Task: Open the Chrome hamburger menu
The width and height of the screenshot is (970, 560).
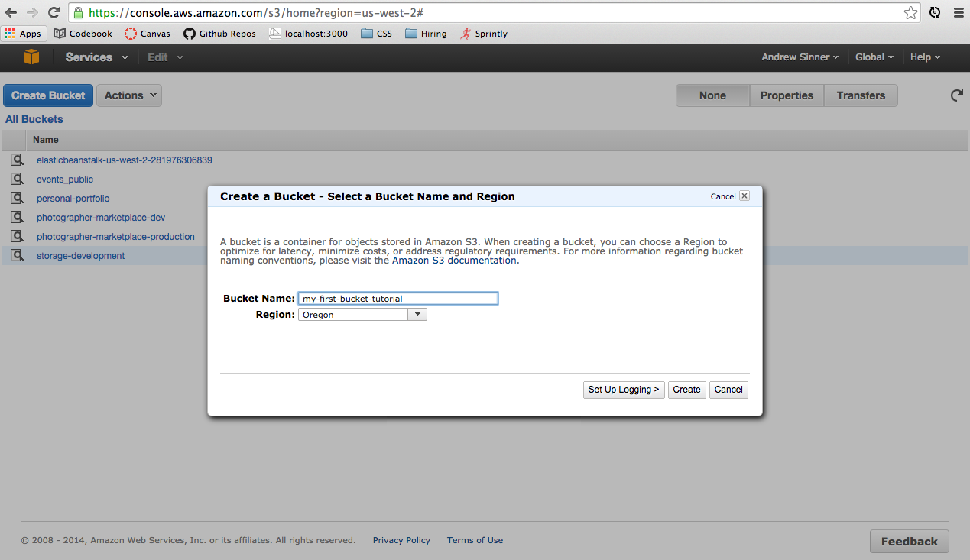Action: coord(959,13)
